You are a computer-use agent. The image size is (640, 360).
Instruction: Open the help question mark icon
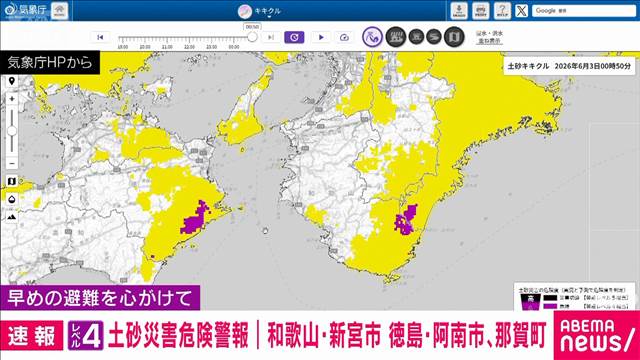502,11
